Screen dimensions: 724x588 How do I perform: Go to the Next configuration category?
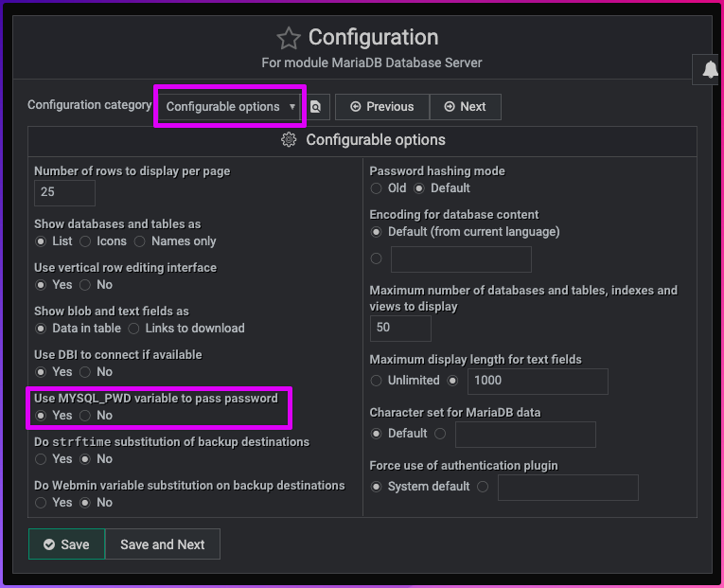click(x=465, y=107)
